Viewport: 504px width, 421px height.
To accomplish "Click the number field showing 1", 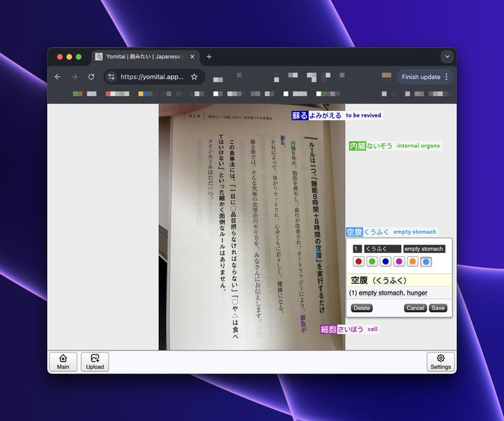I will (357, 249).
